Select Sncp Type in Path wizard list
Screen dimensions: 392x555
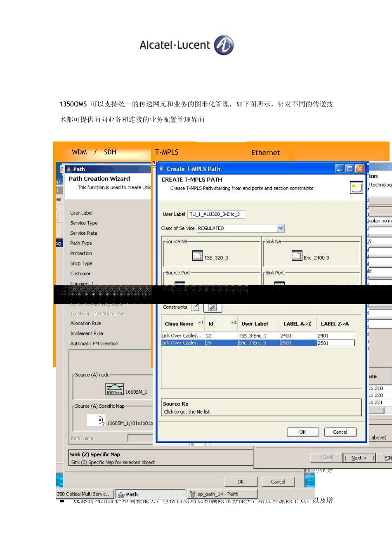tap(81, 264)
